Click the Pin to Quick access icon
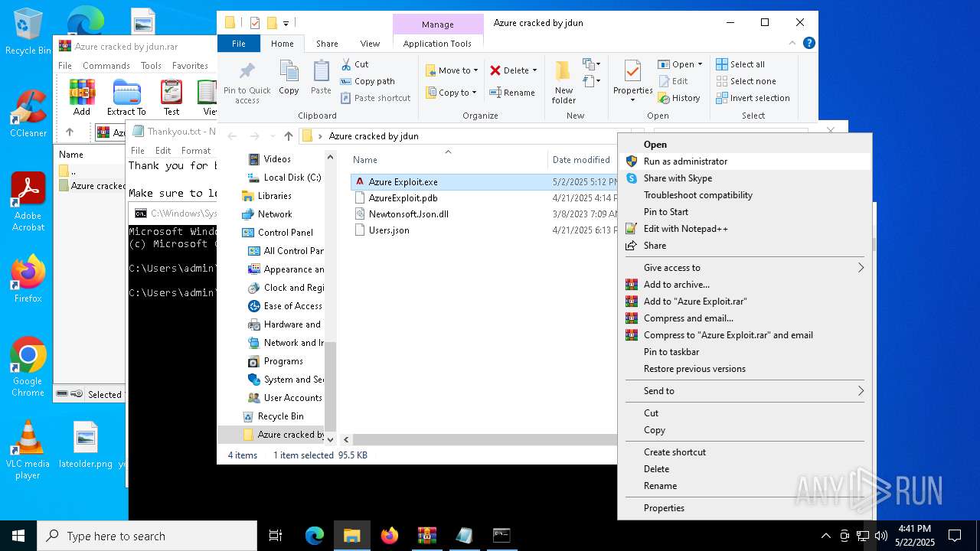Screen dimensions: 980x551 (247, 72)
